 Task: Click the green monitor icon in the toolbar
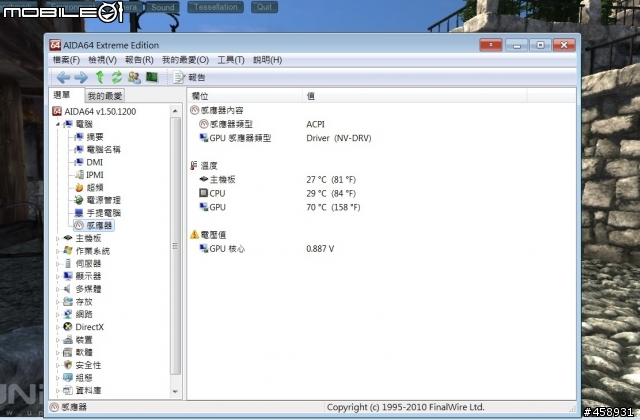[x=152, y=77]
